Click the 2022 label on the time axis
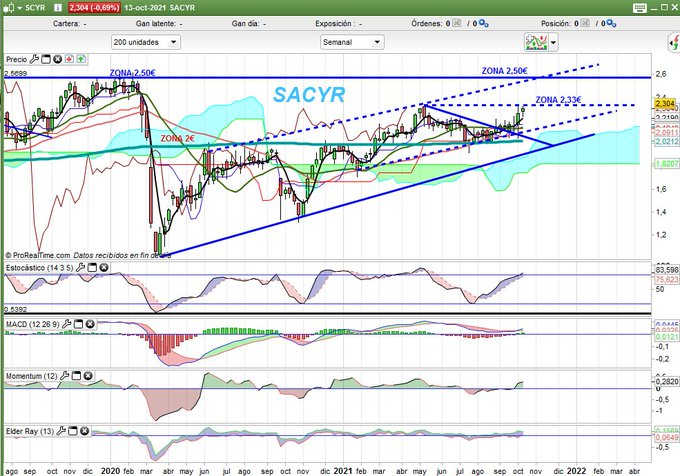The width and height of the screenshot is (680, 476). (577, 471)
